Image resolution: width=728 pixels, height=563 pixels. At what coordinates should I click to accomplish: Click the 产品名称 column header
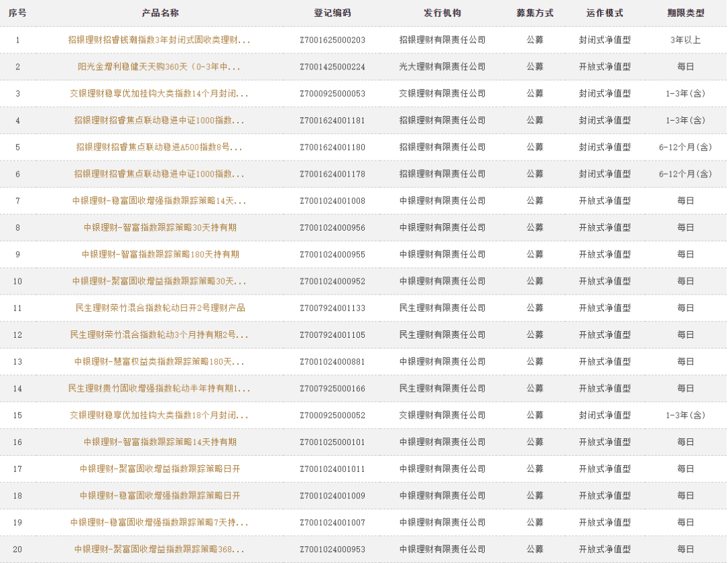point(160,13)
